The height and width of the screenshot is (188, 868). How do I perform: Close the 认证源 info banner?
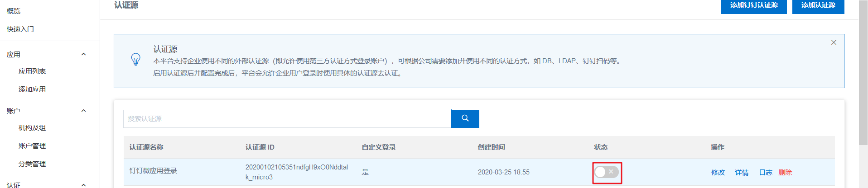point(834,42)
